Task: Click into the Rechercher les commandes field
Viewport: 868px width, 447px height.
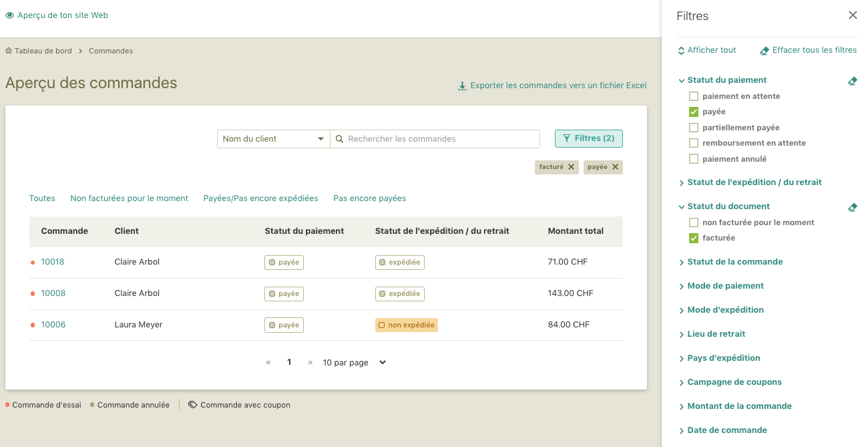Action: (435, 139)
